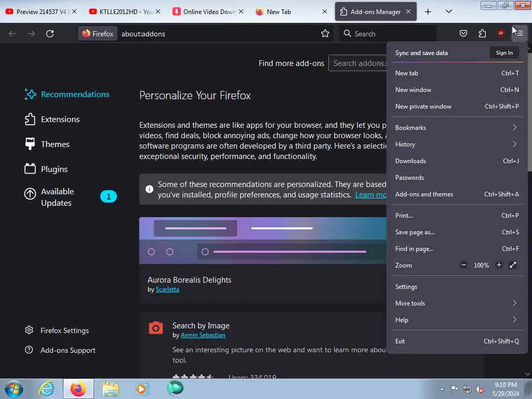Open Available Updates in sidebar

(x=57, y=197)
